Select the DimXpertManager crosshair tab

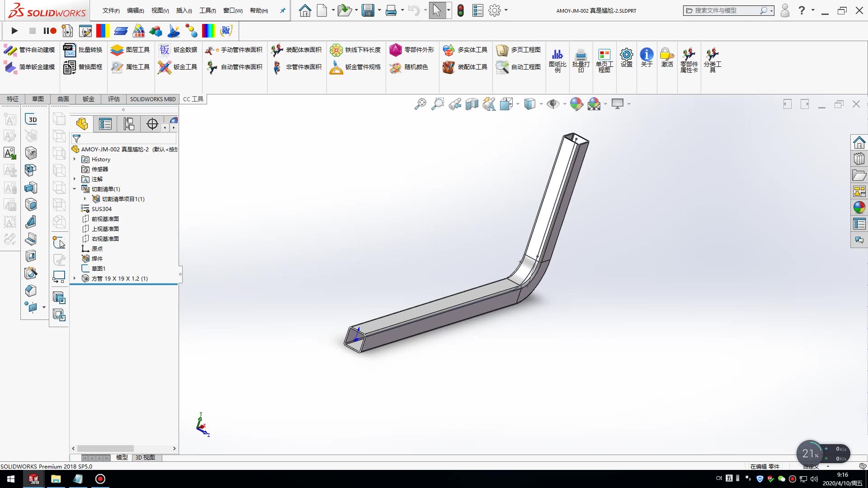click(x=152, y=124)
